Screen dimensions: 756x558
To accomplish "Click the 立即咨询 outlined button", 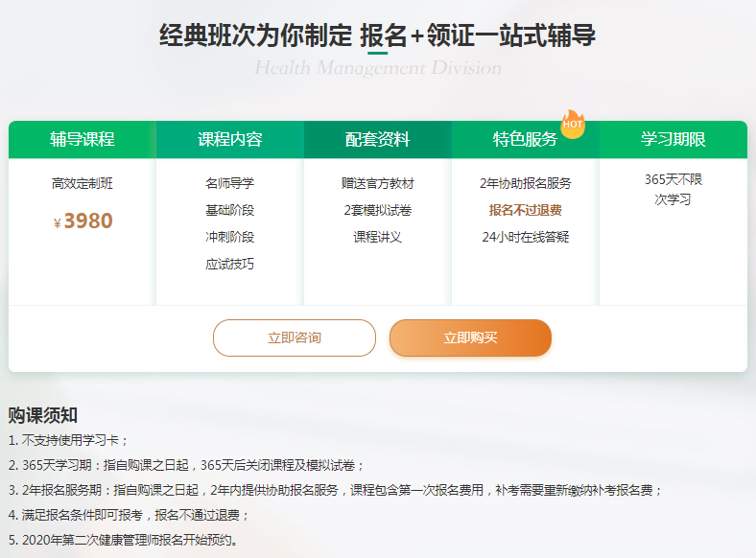I will tap(295, 337).
